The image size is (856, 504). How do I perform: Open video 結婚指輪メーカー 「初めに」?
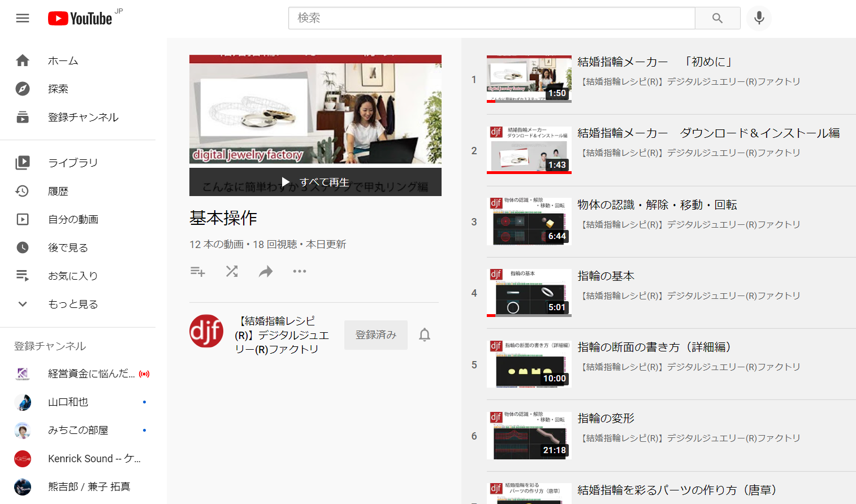tap(655, 62)
